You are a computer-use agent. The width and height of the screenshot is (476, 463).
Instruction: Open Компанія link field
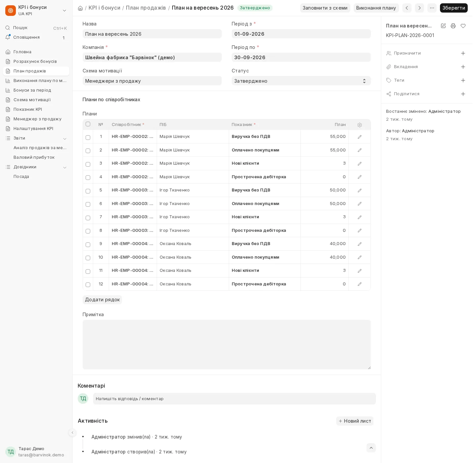(x=152, y=57)
